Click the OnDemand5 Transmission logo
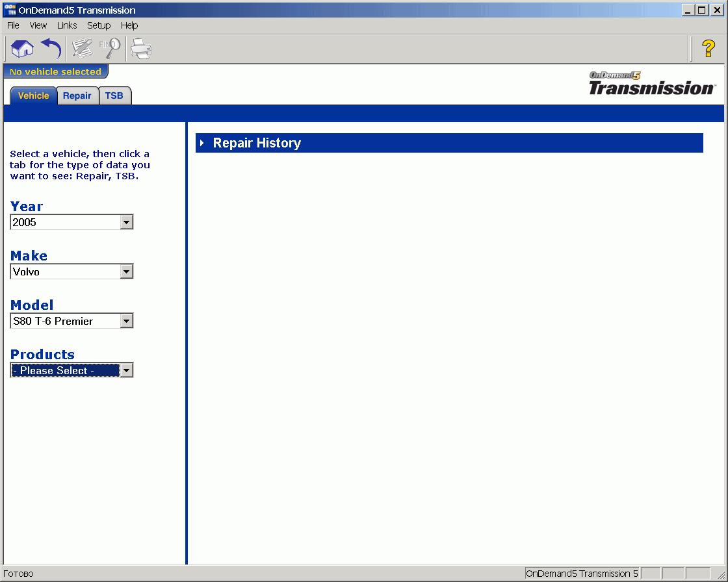Screen dimensions: 728x582 click(x=650, y=84)
